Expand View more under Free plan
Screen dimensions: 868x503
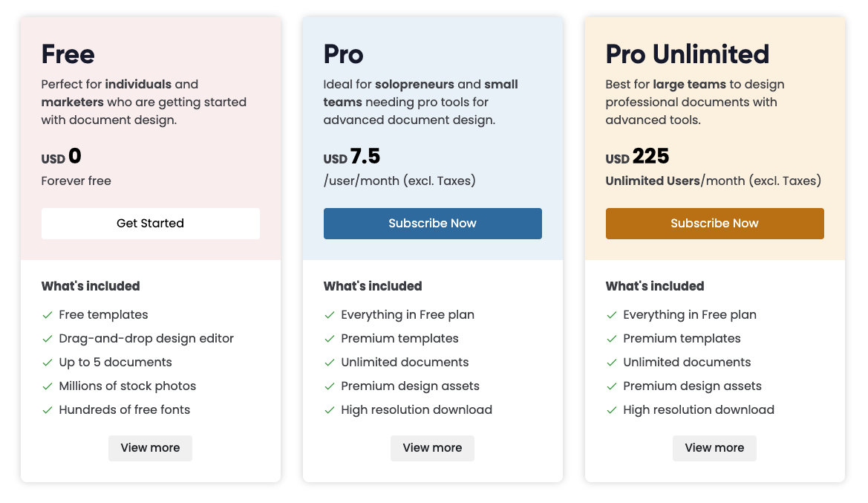[x=150, y=448]
